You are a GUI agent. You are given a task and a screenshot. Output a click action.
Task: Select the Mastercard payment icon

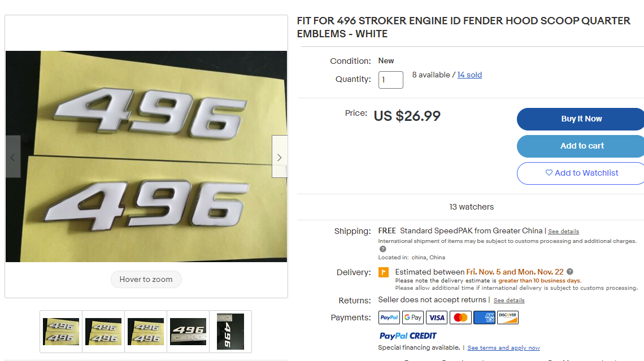click(460, 317)
